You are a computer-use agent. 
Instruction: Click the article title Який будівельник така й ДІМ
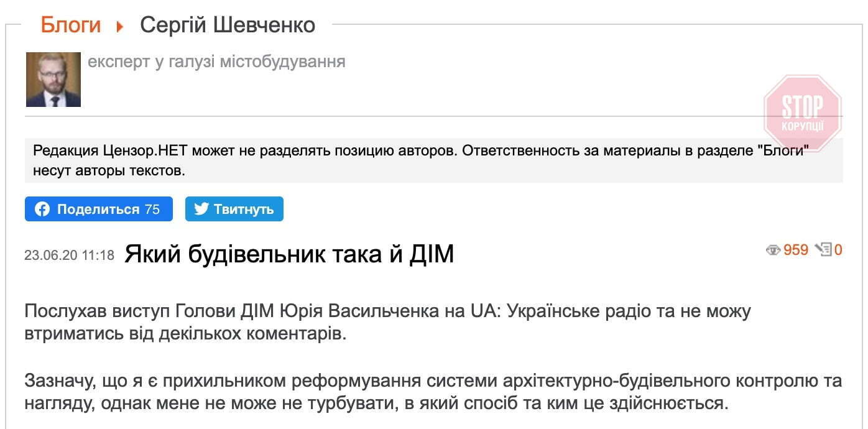click(289, 252)
